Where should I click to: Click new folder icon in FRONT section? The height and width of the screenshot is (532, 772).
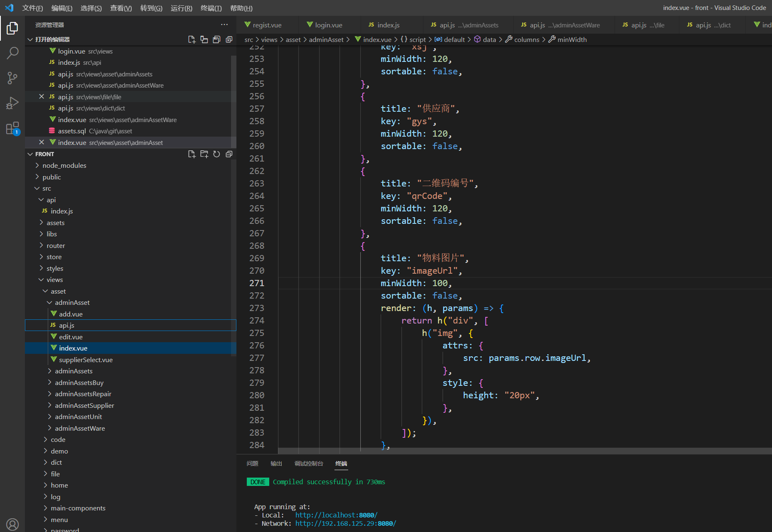[204, 154]
